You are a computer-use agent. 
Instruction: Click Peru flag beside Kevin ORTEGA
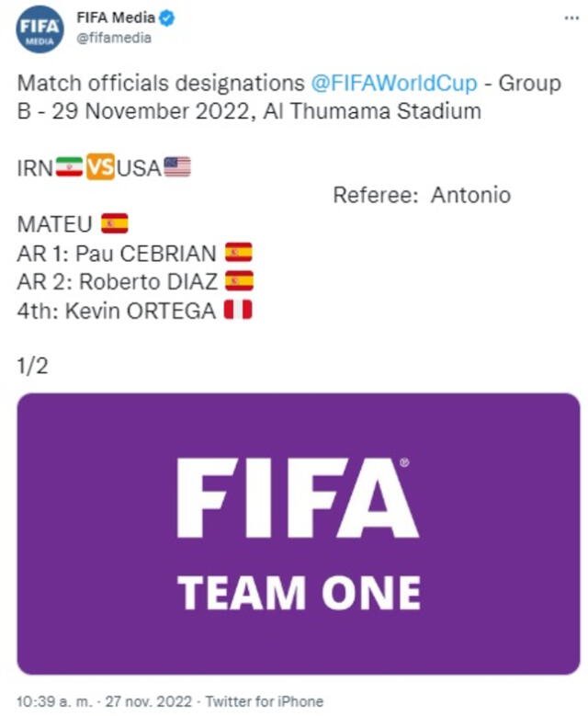point(237,311)
